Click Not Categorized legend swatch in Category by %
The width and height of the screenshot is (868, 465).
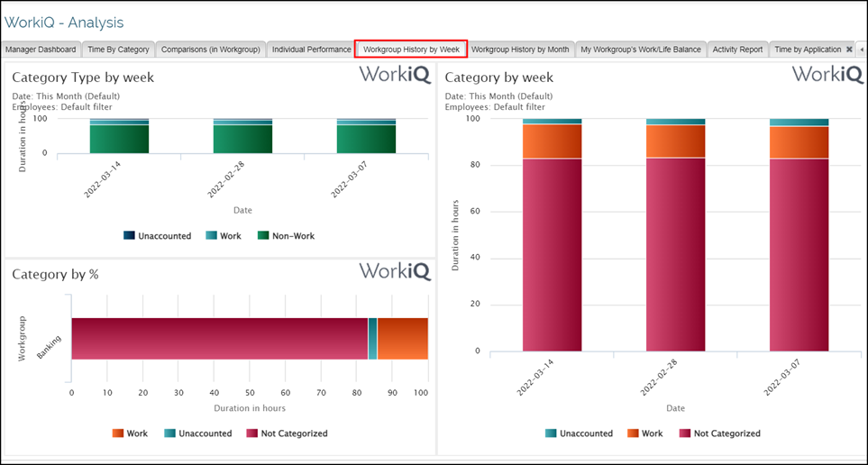(251, 433)
